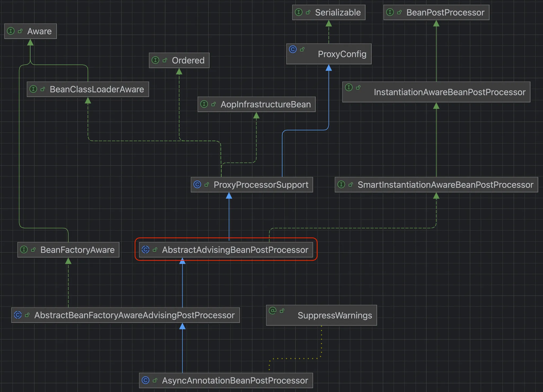Click the class icon on ProxyProcessorSupport
543x392 pixels.
pyautogui.click(x=197, y=184)
